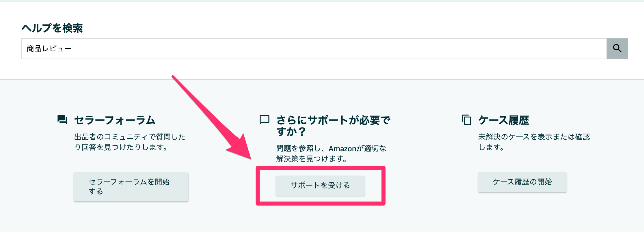
Task: Select the セラーフォーラム heading
Action: click(115, 120)
